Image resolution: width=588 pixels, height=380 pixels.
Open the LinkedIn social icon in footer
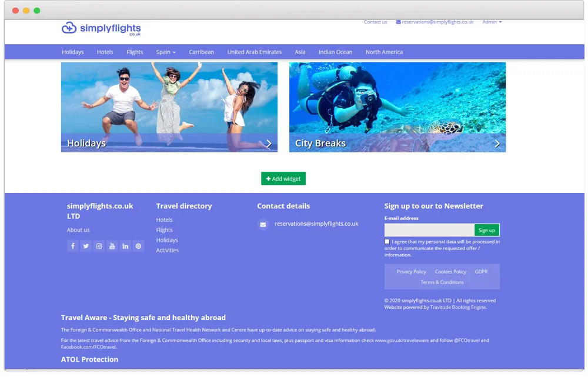(x=125, y=246)
